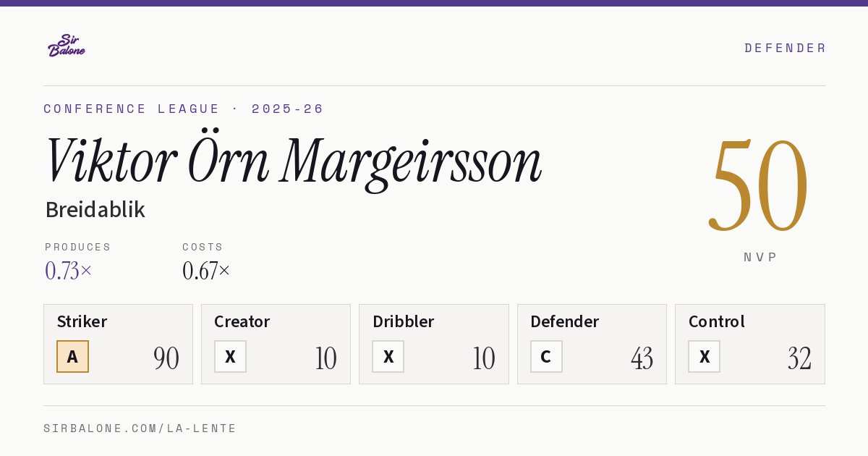The image size is (868, 456).
Task: Click the Defender score 43
Action: coord(642,358)
